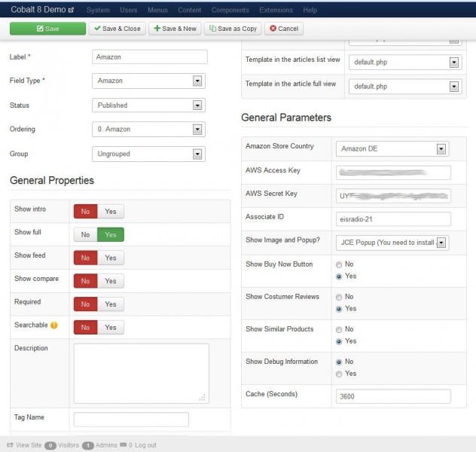This screenshot has width=476, height=452.
Task: Select No for Show Buy Now Button
Action: tap(339, 264)
